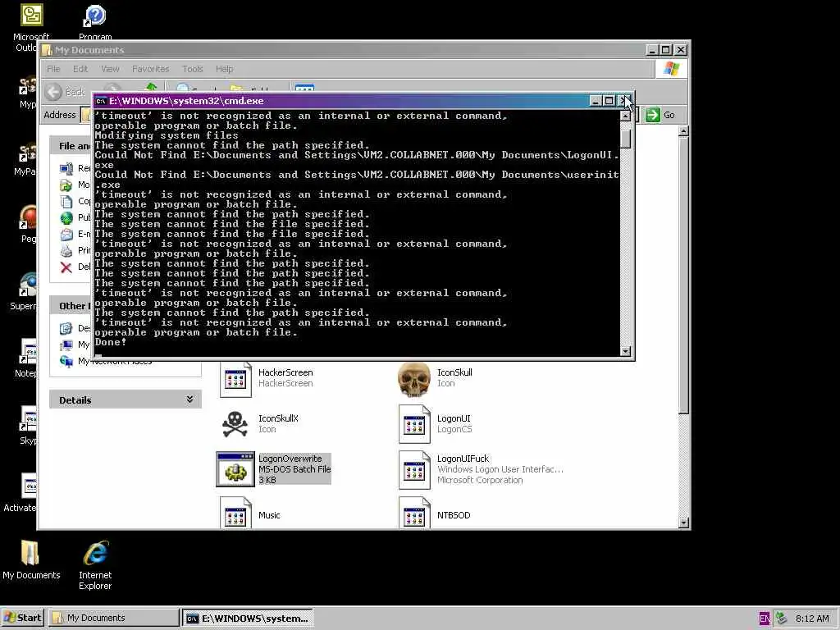Click the Delete red X task icon
Viewport: 840px width, 630px height.
pos(66,267)
